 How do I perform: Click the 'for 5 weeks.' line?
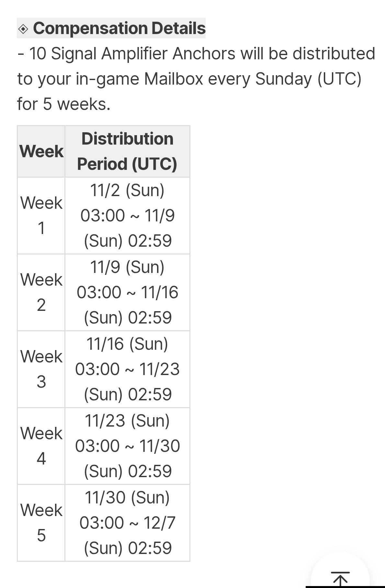(64, 104)
